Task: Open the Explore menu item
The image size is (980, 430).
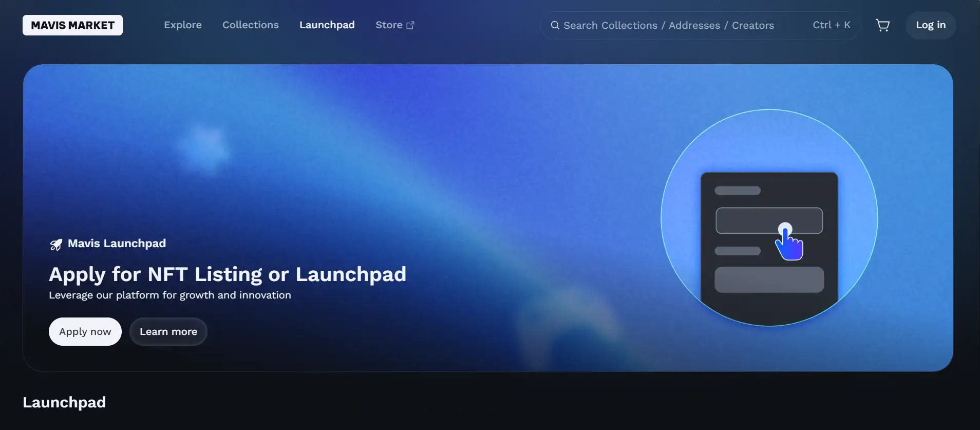Action: click(182, 25)
